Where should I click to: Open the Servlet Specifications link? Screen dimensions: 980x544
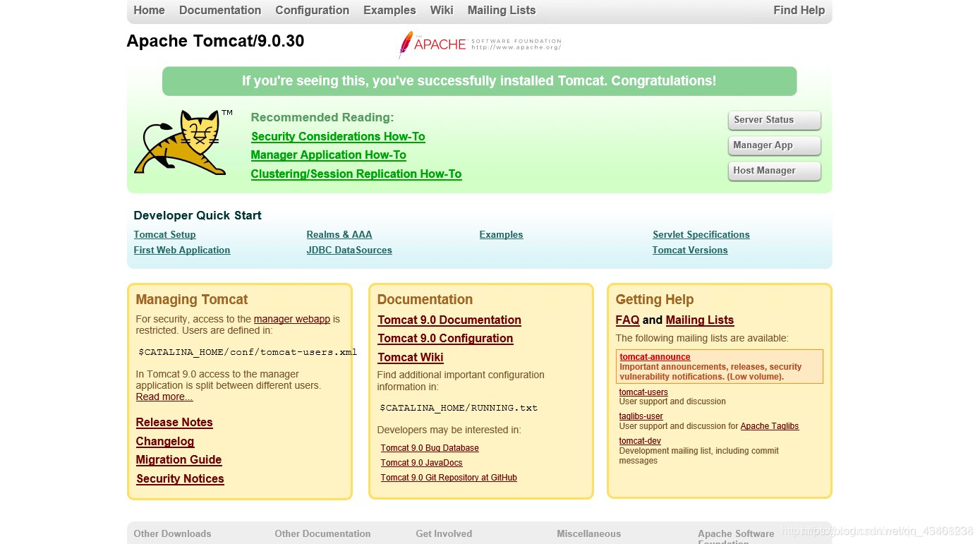point(701,234)
